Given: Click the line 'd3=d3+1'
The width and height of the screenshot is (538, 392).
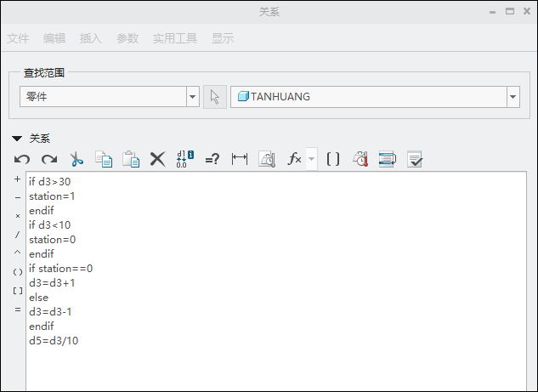Looking at the screenshot, I should click(52, 282).
